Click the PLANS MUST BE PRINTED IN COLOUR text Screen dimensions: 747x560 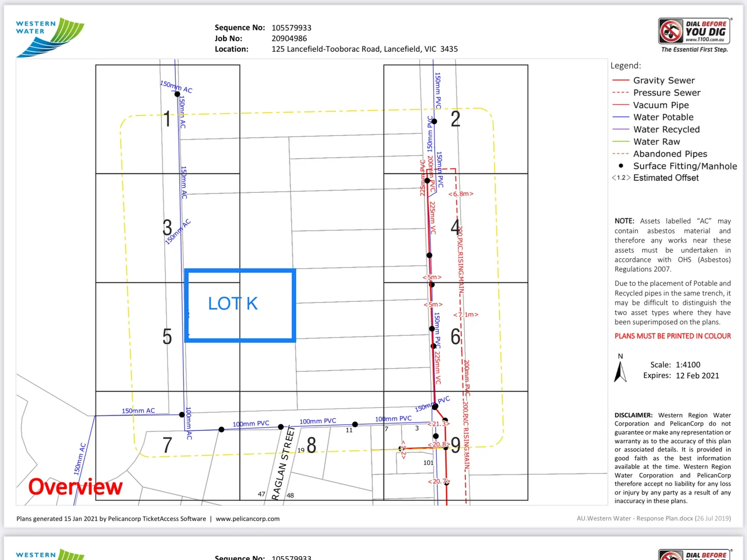[672, 336]
